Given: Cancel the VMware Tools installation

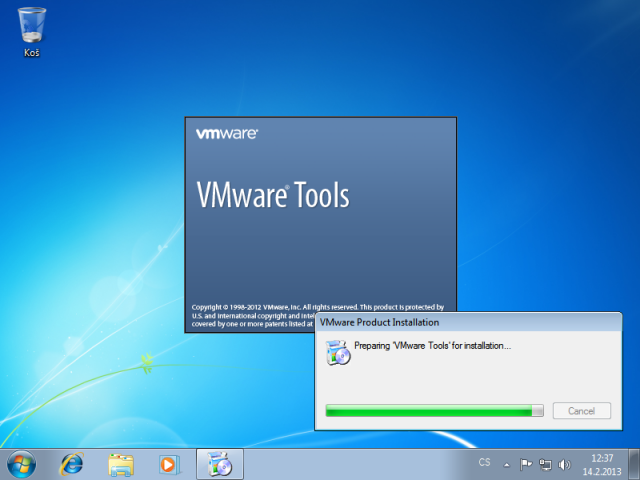Looking at the screenshot, I should [582, 411].
